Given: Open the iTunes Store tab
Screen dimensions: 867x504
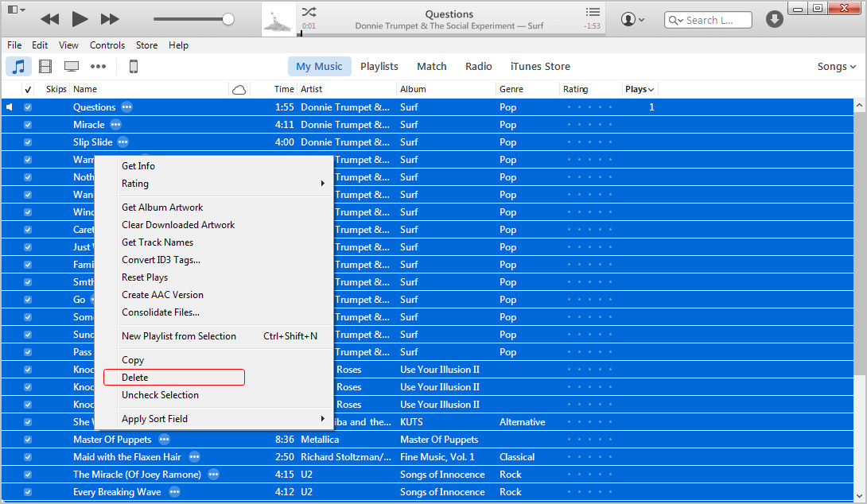Looking at the screenshot, I should [x=540, y=66].
